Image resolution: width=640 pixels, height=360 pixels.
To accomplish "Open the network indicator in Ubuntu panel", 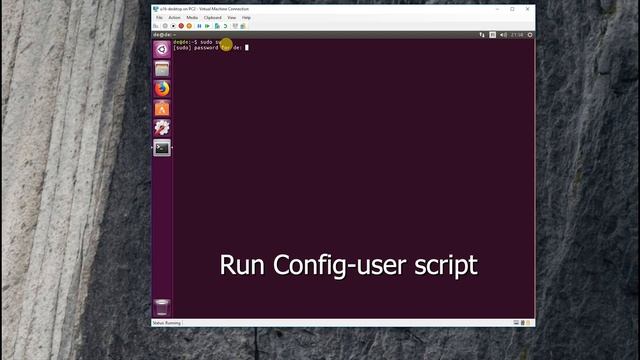I will [x=482, y=35].
